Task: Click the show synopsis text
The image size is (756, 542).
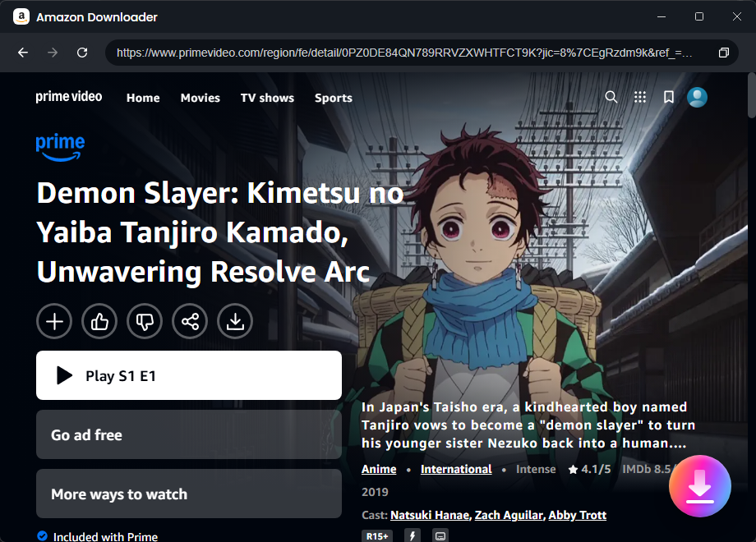Action: tap(528, 425)
